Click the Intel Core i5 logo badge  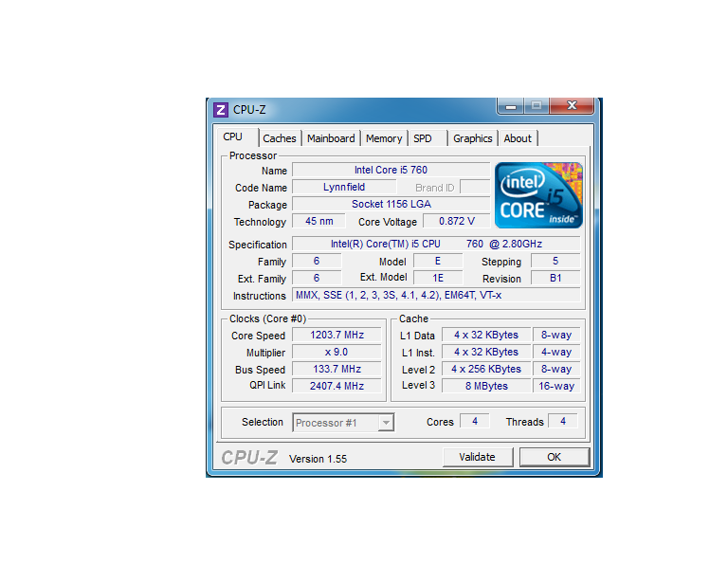tap(538, 195)
